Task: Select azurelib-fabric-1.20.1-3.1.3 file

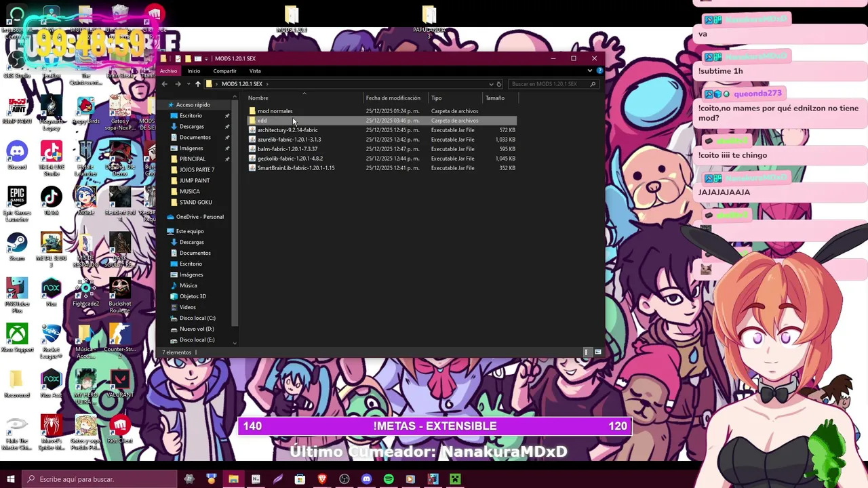Action: pyautogui.click(x=381, y=140)
